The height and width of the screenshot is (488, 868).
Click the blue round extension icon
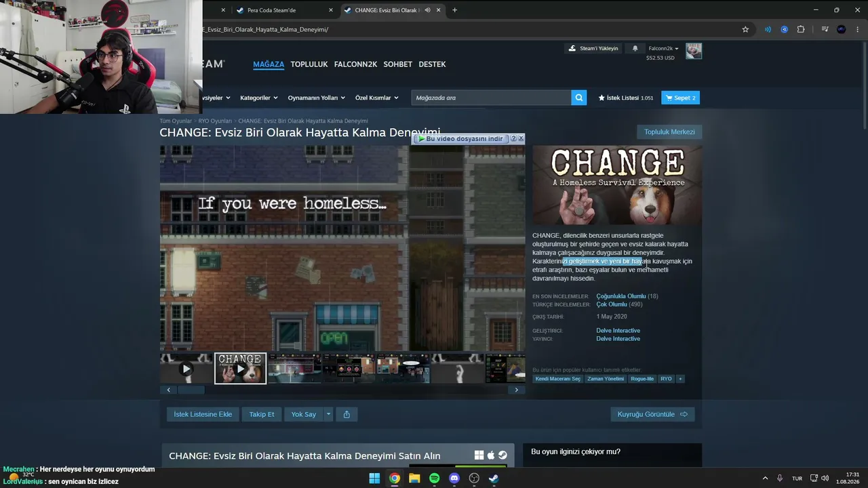[785, 30]
